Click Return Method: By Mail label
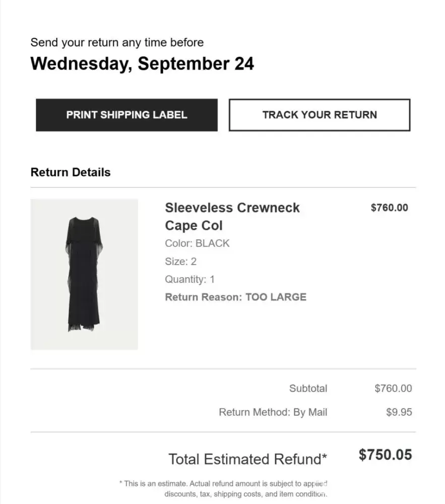This screenshot has width=445, height=504. point(273,412)
